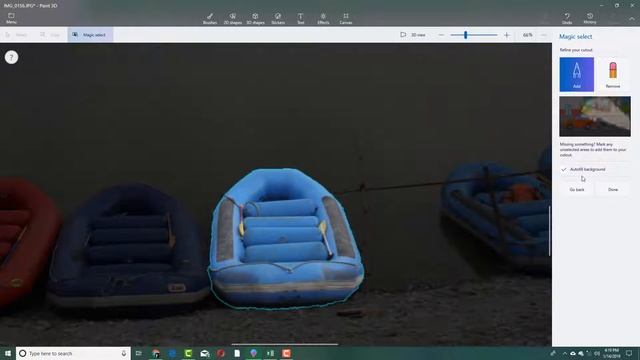Viewport: 640px width, 360px height.
Task: Click the taskbar clock
Action: tap(611, 353)
